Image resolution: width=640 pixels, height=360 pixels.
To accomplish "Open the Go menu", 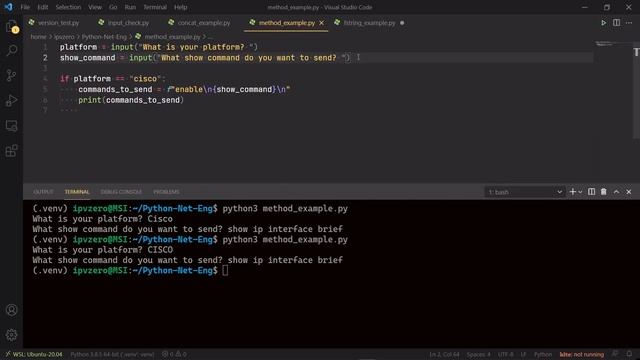I will coord(113,7).
